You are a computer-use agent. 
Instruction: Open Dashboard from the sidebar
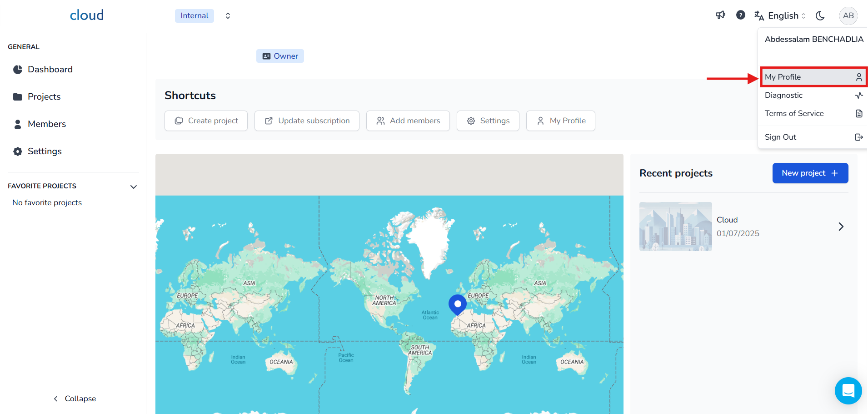click(x=50, y=70)
